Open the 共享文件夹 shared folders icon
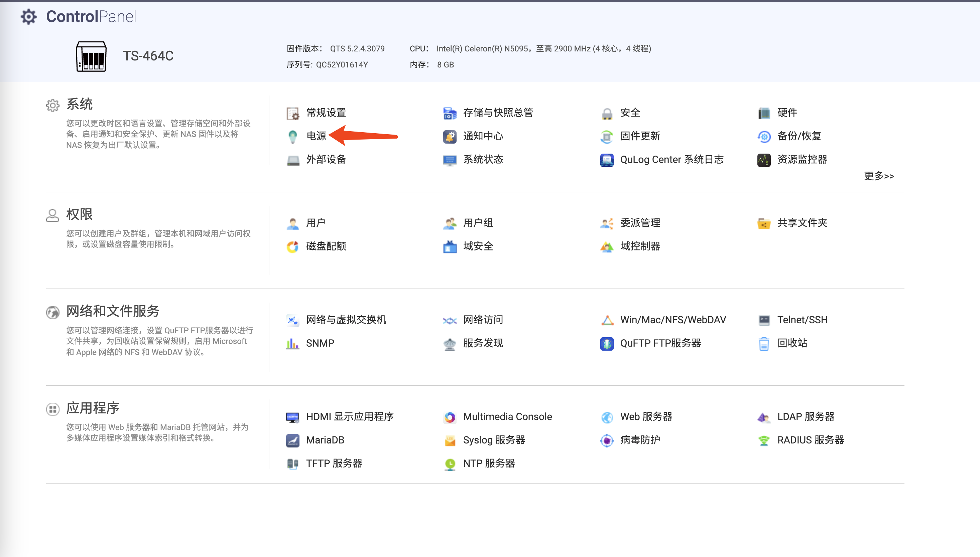 764,223
